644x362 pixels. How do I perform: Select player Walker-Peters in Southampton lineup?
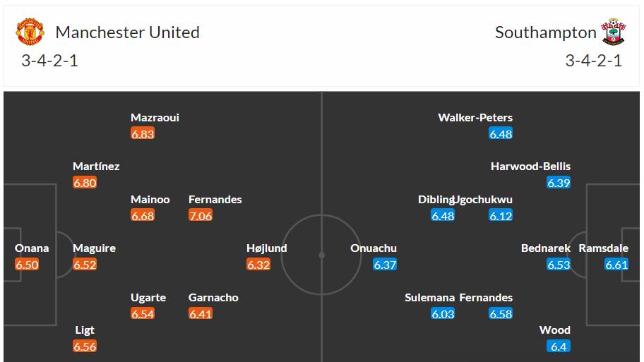[475, 118]
